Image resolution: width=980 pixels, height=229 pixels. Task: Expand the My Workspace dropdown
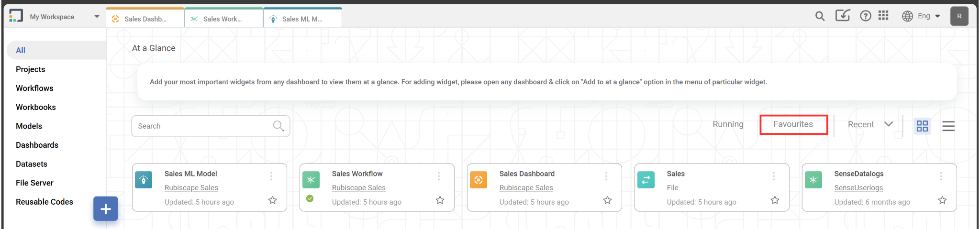[97, 17]
